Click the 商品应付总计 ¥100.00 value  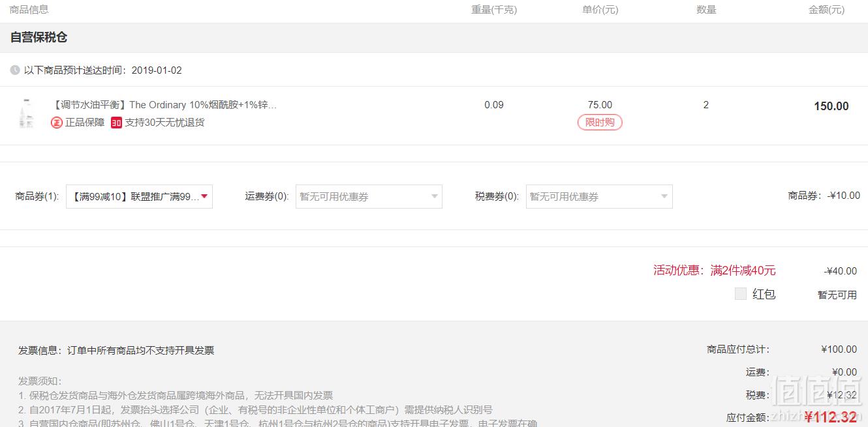tap(839, 349)
